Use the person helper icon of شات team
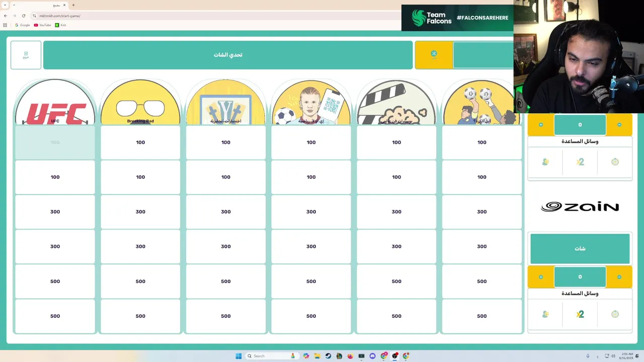The width and height of the screenshot is (644, 362). click(x=545, y=314)
